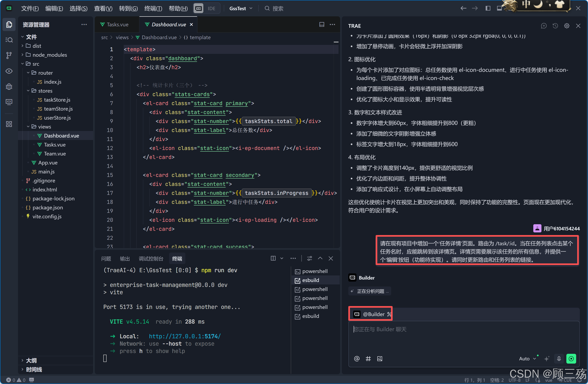Open Extensions grid icon in sidebar

coord(9,124)
